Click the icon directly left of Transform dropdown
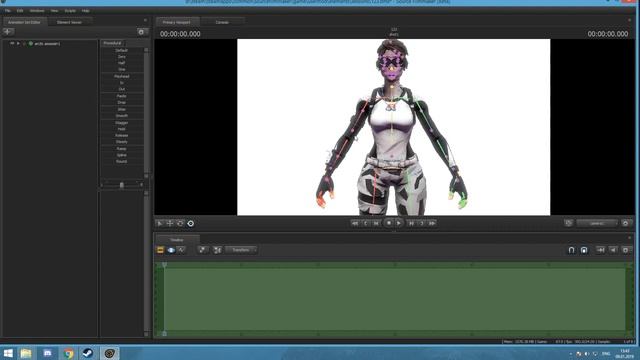This screenshot has width=640, height=360. (217, 250)
